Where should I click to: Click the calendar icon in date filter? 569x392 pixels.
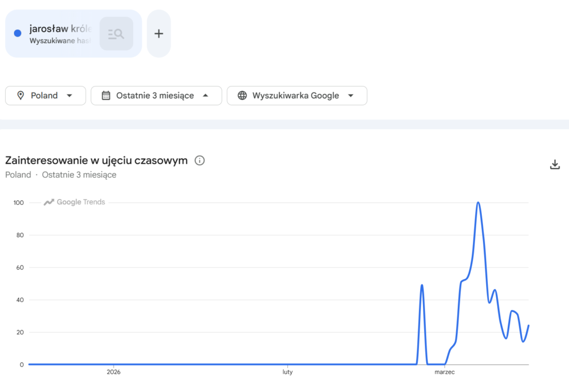106,96
